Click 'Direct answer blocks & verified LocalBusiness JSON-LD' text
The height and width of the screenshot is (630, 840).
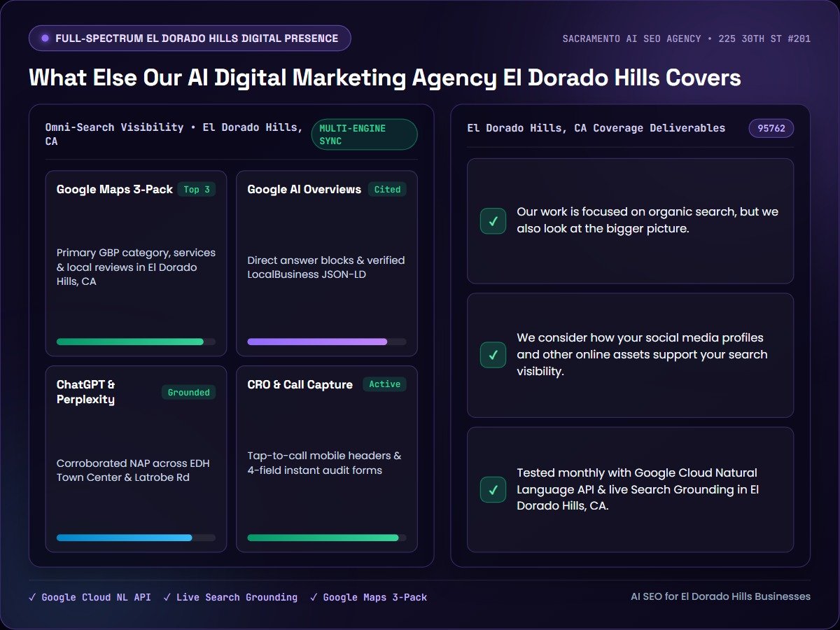point(326,267)
